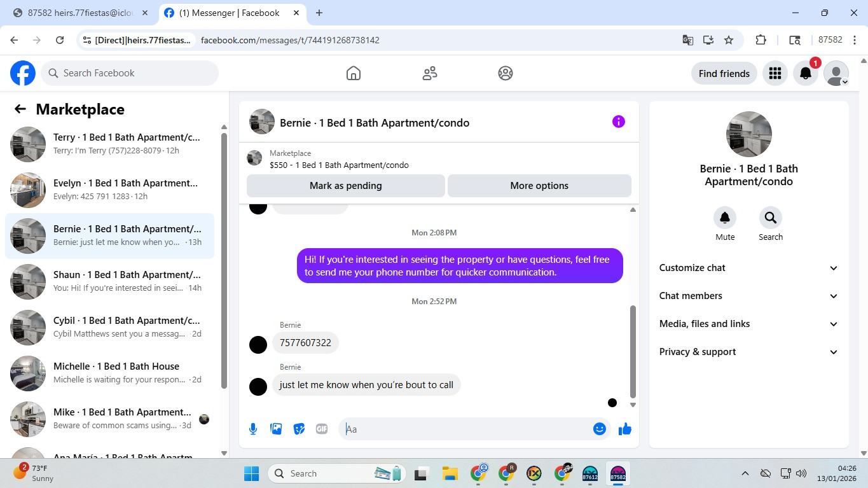The height and width of the screenshot is (488, 868).
Task: Bookmark the page with star icon
Action: (x=729, y=40)
